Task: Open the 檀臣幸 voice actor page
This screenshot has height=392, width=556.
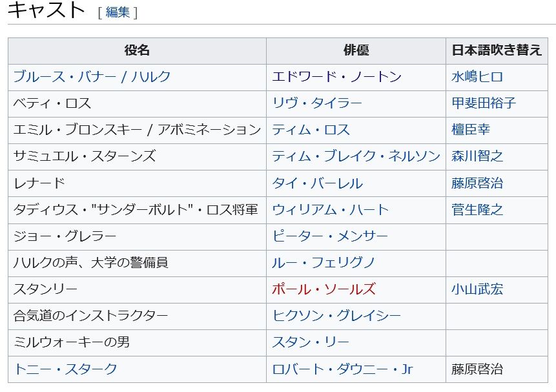Action: point(471,130)
